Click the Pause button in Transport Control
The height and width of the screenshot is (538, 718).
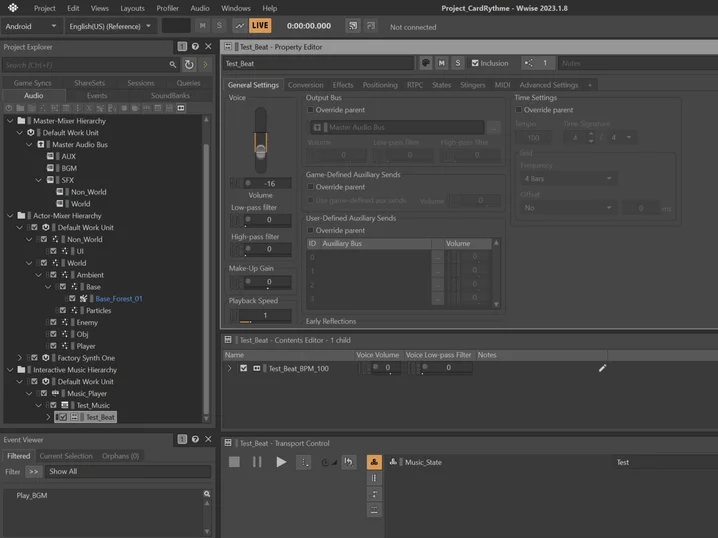click(x=257, y=462)
